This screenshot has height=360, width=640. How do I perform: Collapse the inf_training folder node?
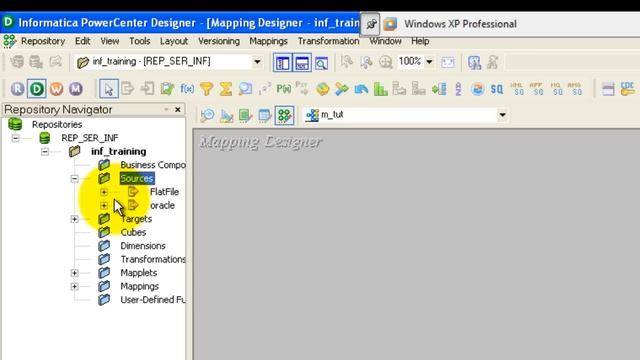[x=45, y=152]
